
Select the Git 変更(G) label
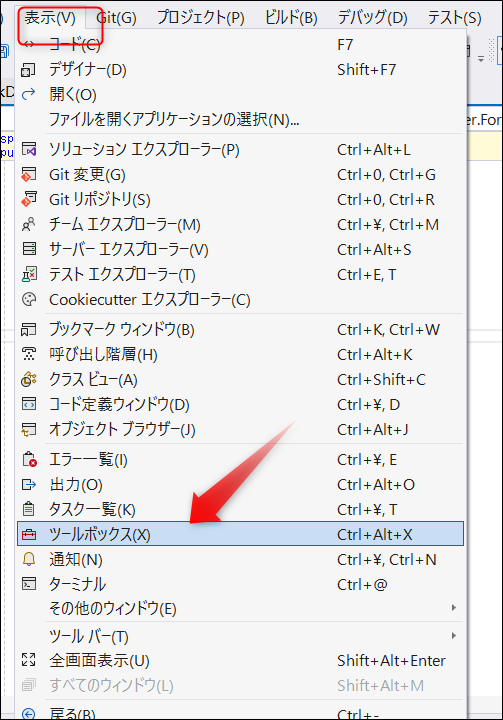click(x=87, y=174)
